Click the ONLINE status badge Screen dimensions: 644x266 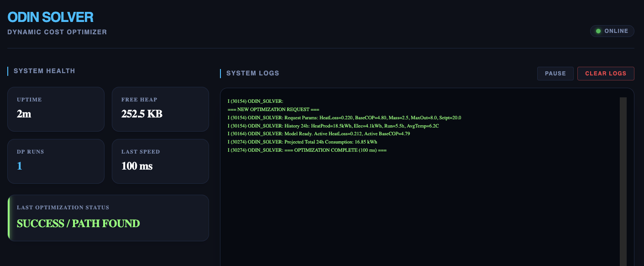612,31
